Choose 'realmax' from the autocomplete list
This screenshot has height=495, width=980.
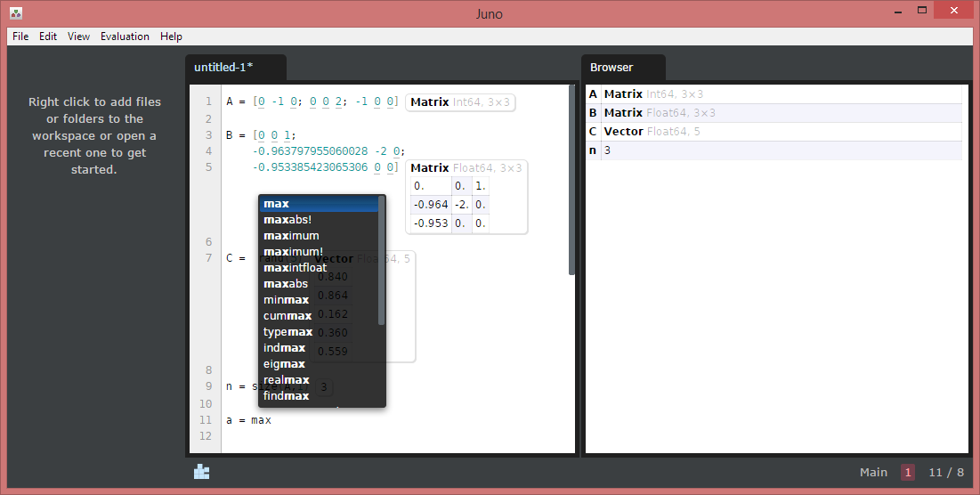tap(319, 380)
